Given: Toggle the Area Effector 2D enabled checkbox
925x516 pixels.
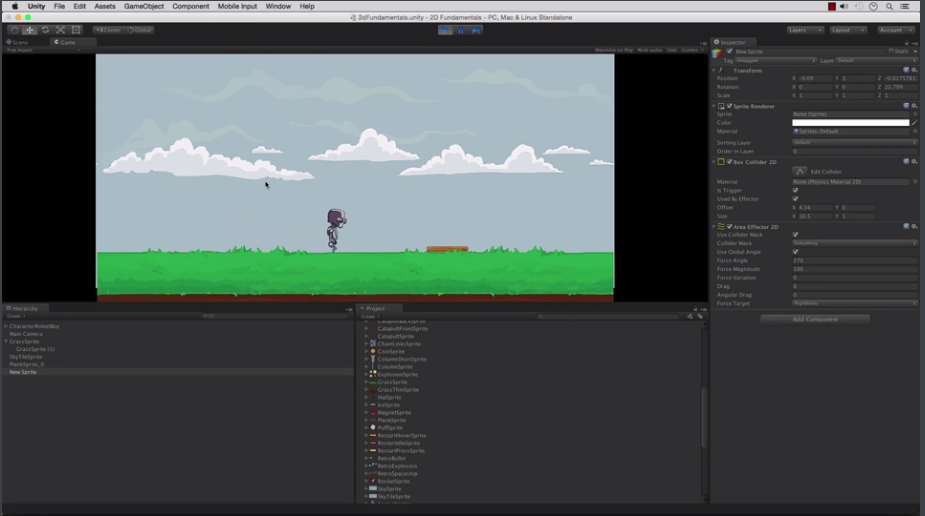Looking at the screenshot, I should pyautogui.click(x=730, y=226).
